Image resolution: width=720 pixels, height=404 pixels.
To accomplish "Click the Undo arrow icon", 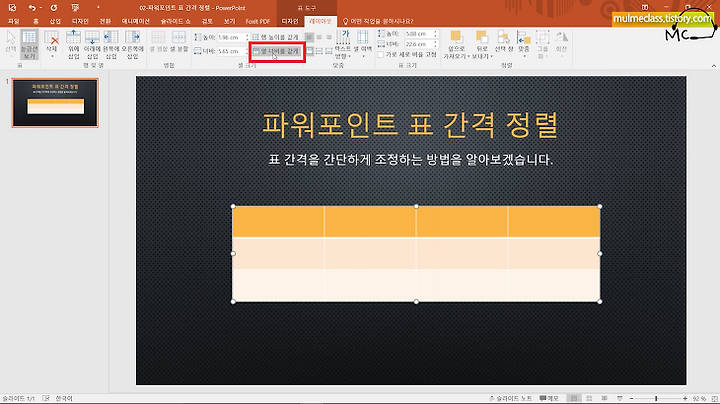I will tap(32, 8).
